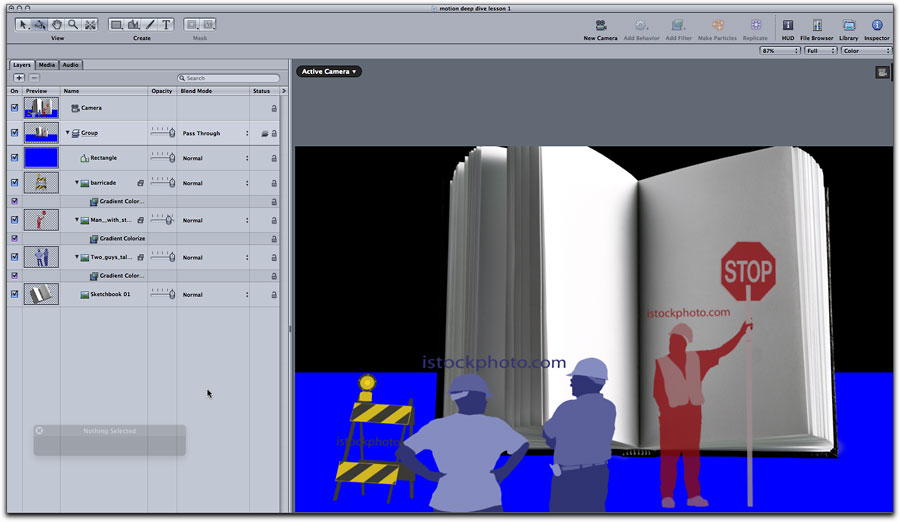Collapse the Two_guys_tal layer triangle
900x522 pixels.
coord(76,257)
